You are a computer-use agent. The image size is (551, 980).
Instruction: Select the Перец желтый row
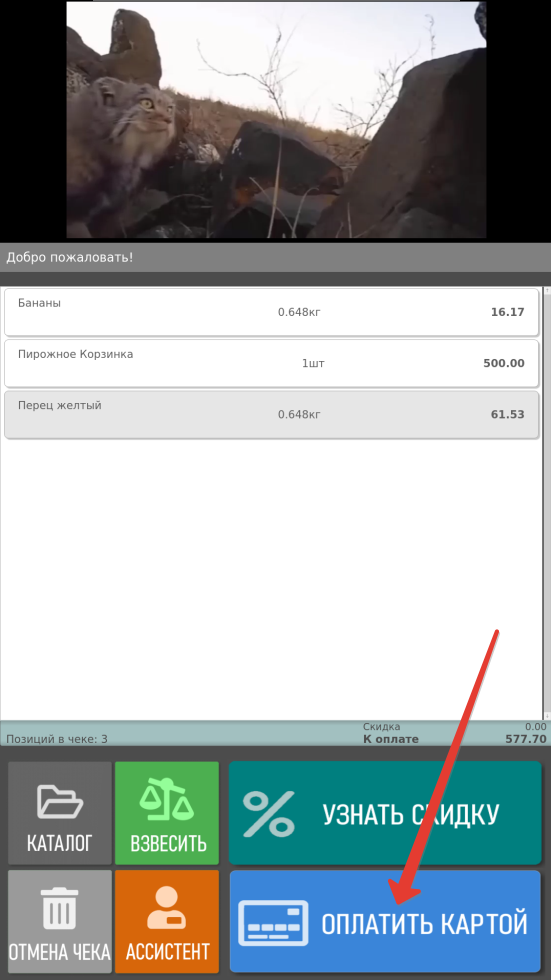(x=271, y=414)
